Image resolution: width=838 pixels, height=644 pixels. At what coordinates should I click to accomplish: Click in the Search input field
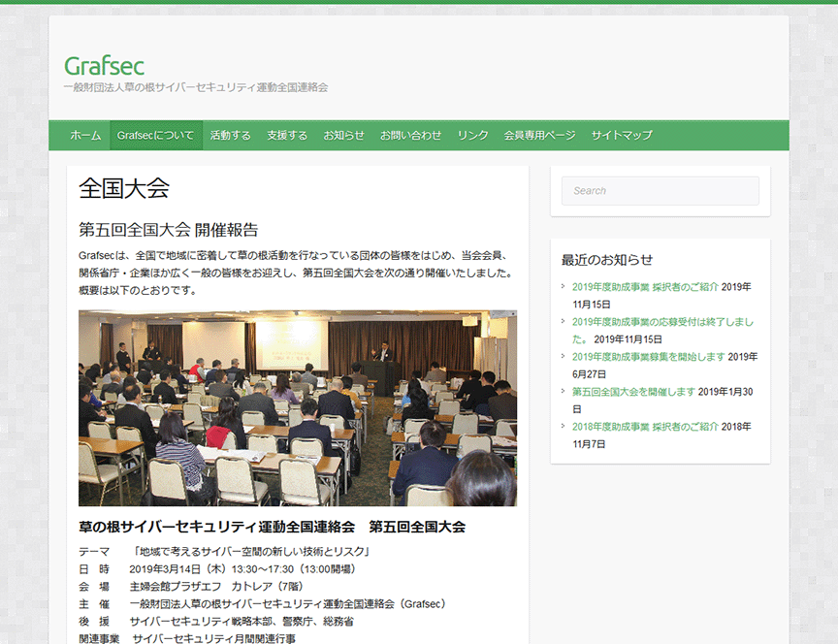660,191
